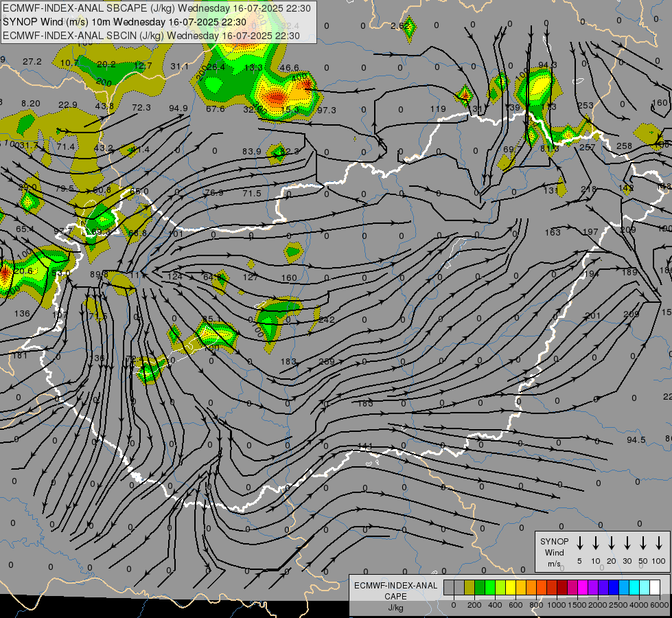Click the orange swatch before 800

pos(531,588)
